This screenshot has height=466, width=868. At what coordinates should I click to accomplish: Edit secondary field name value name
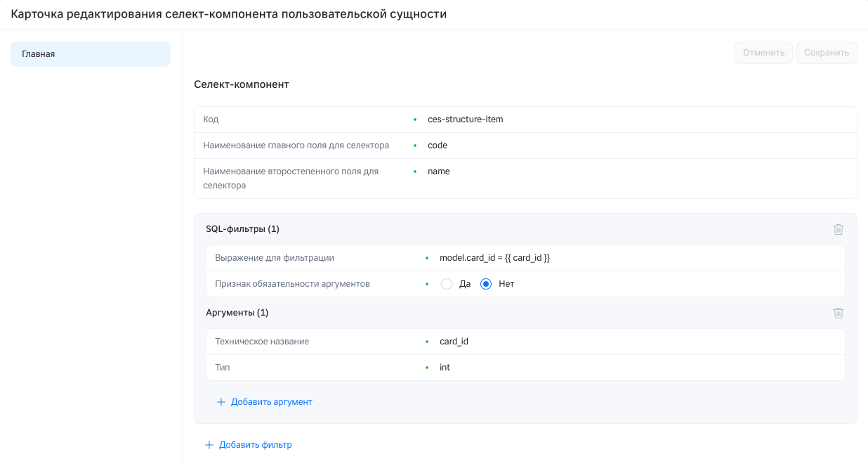pyautogui.click(x=439, y=171)
